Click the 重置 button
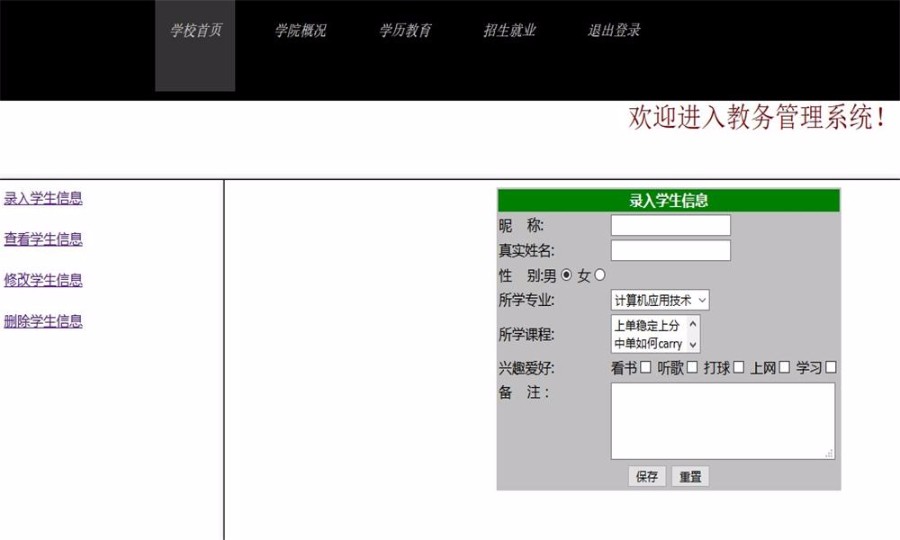 690,476
